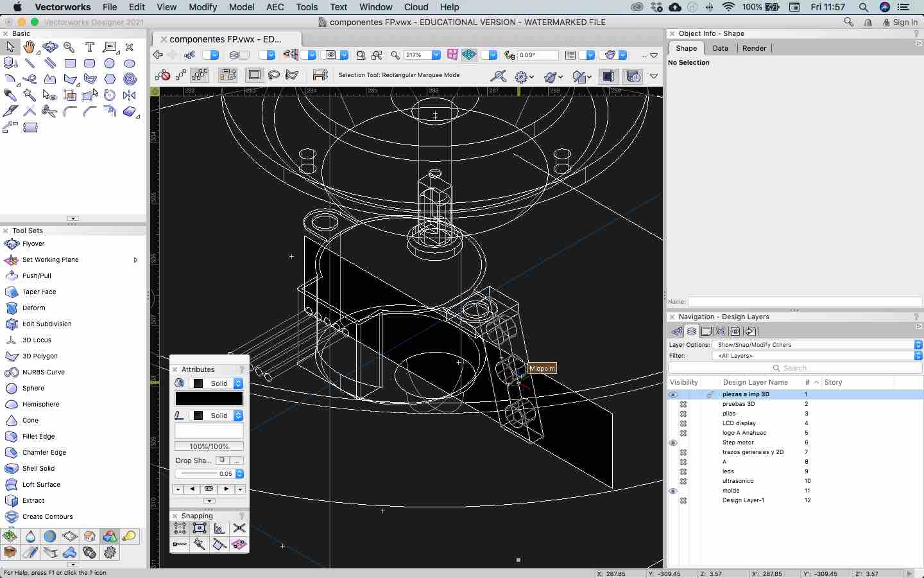Open the Modify menu
This screenshot has width=924, height=578.
point(203,7)
